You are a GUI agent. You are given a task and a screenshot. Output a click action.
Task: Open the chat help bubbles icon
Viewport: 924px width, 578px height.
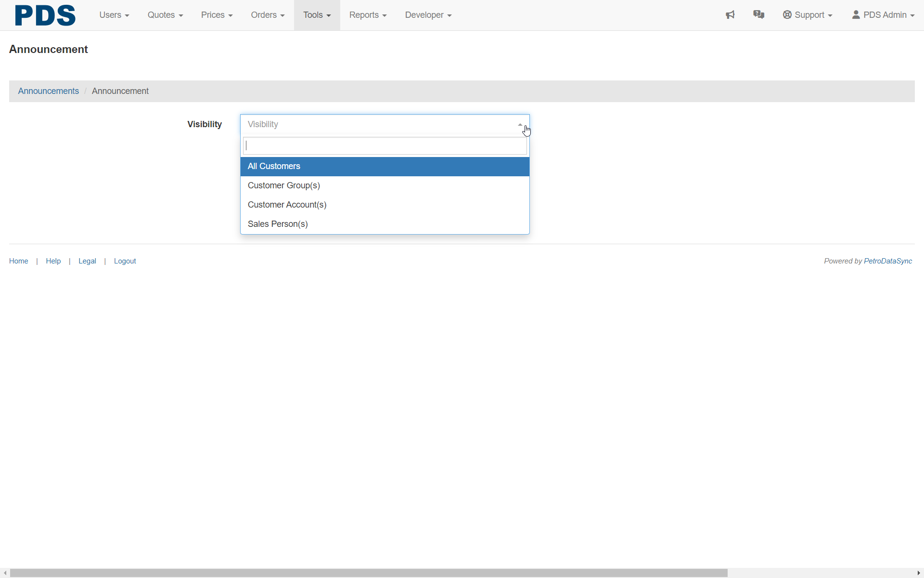click(759, 15)
